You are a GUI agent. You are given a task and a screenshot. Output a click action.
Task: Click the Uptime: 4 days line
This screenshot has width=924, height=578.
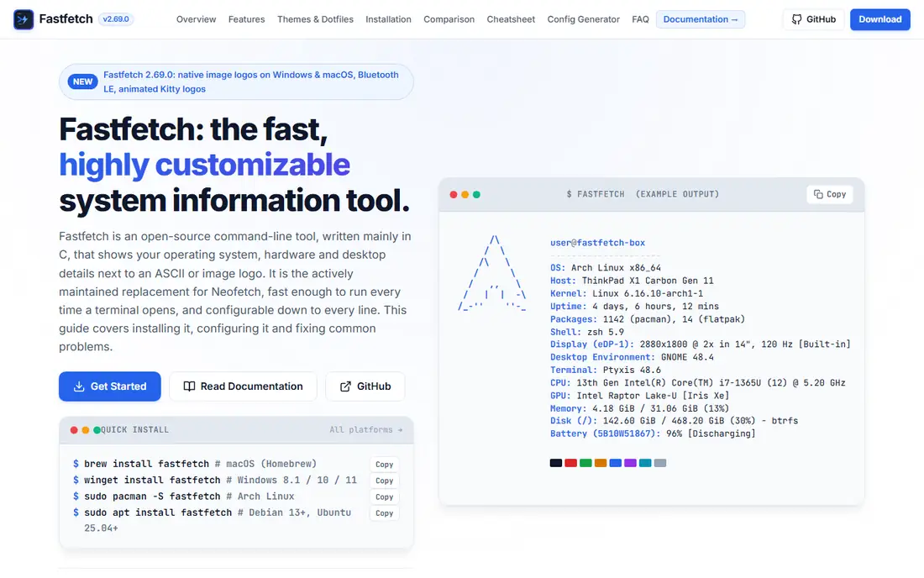[x=635, y=307]
